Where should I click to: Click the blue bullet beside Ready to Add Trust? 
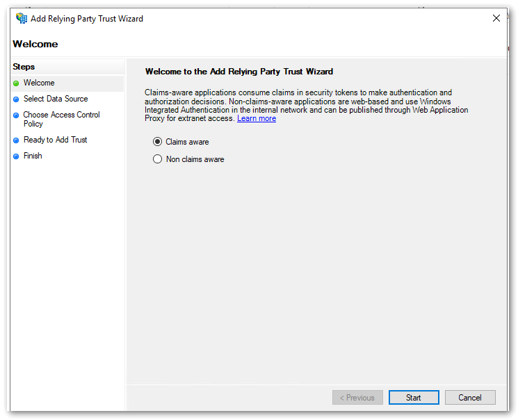pos(16,140)
